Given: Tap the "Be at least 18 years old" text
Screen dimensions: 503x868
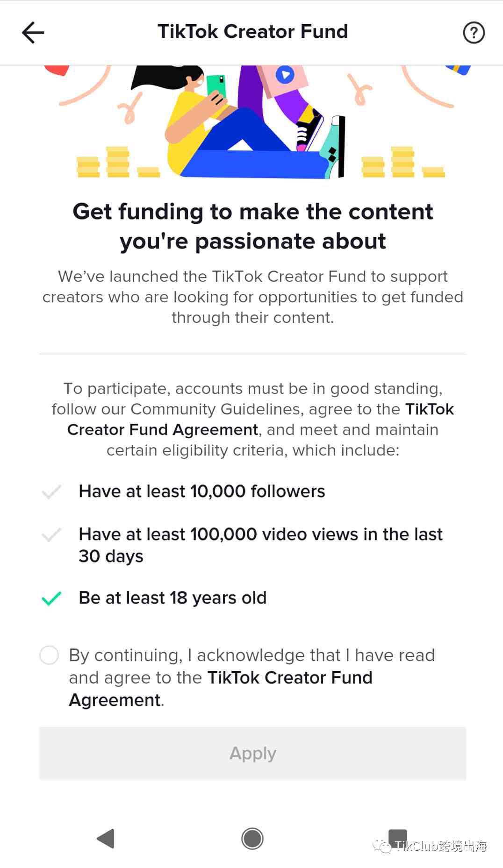Looking at the screenshot, I should 172,598.
